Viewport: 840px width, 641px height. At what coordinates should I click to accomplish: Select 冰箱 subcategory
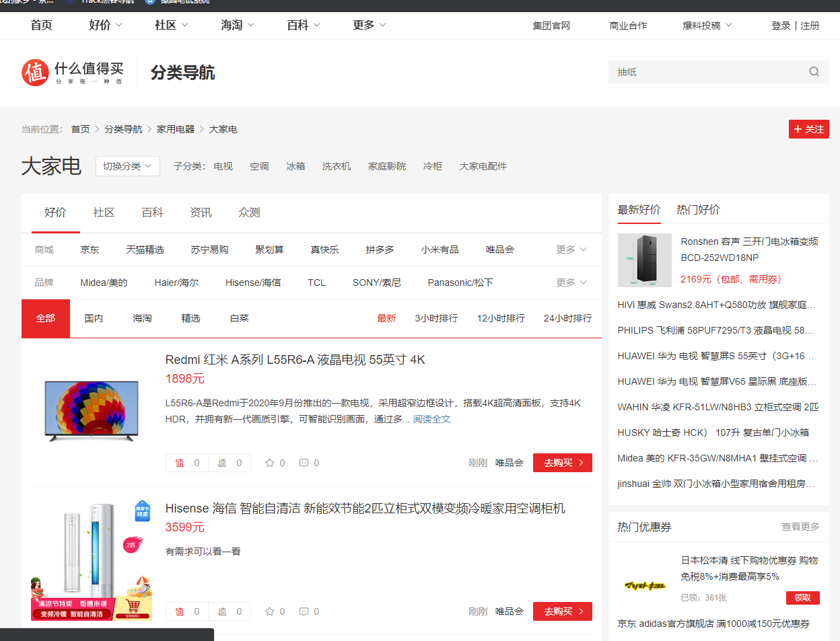pyautogui.click(x=295, y=166)
